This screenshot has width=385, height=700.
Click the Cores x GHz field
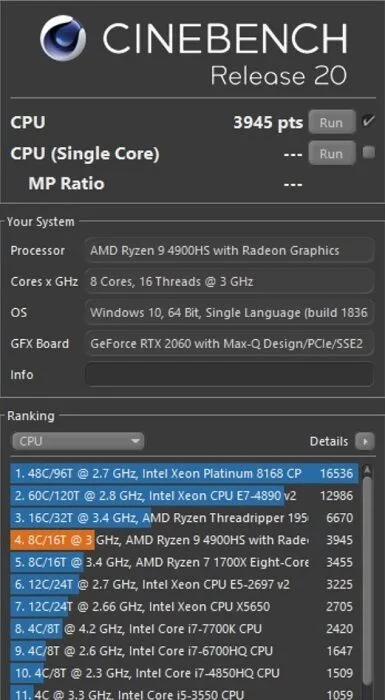coord(230,281)
